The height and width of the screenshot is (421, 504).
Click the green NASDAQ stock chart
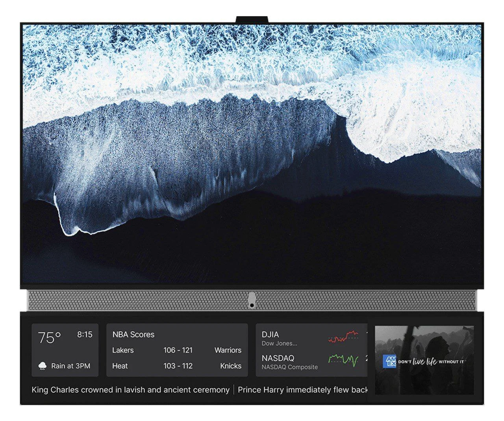(x=343, y=360)
